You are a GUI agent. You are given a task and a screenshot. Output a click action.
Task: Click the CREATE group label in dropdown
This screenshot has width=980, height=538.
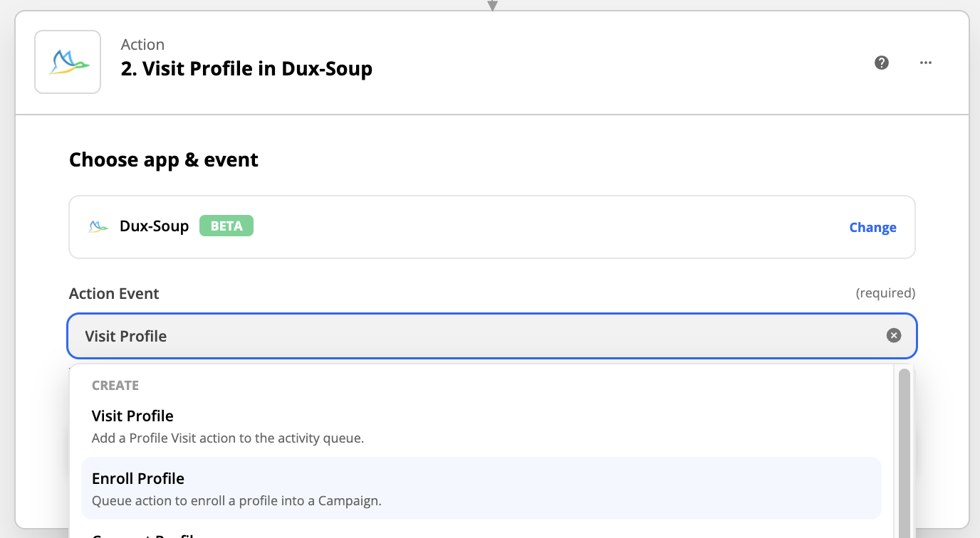pos(115,386)
